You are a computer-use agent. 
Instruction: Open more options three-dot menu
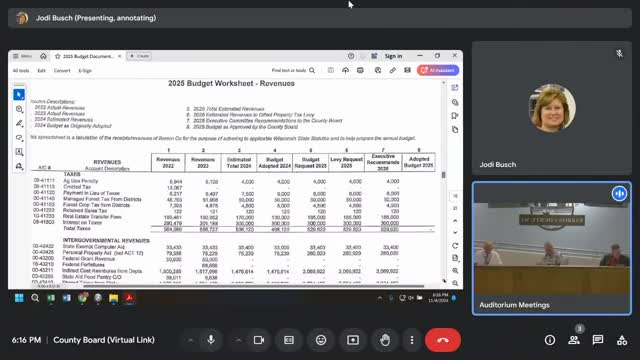pos(412,340)
